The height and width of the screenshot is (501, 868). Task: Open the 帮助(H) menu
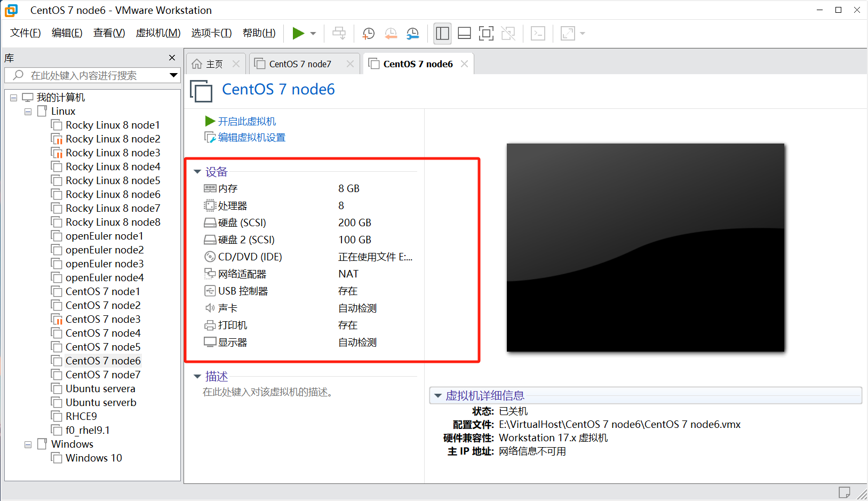click(x=259, y=33)
